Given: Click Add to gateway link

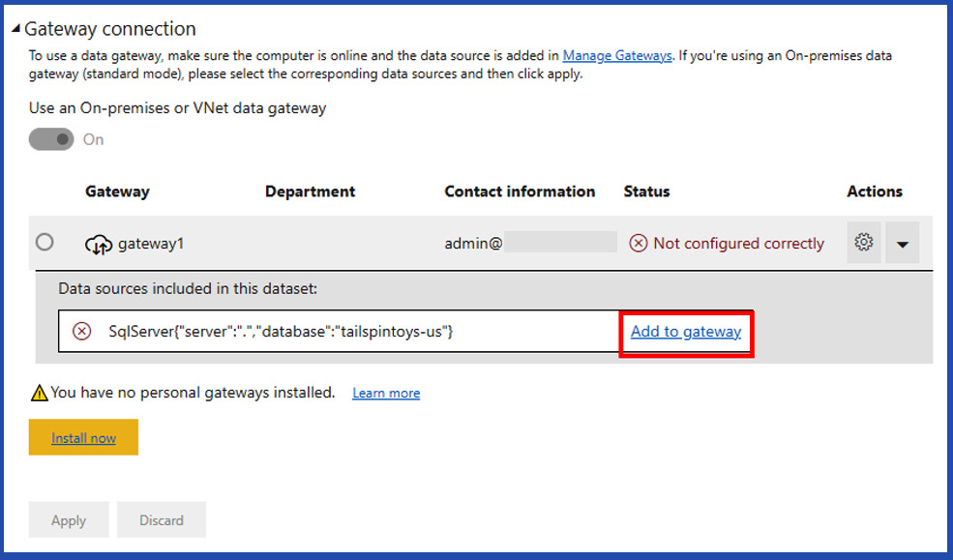Looking at the screenshot, I should point(685,332).
